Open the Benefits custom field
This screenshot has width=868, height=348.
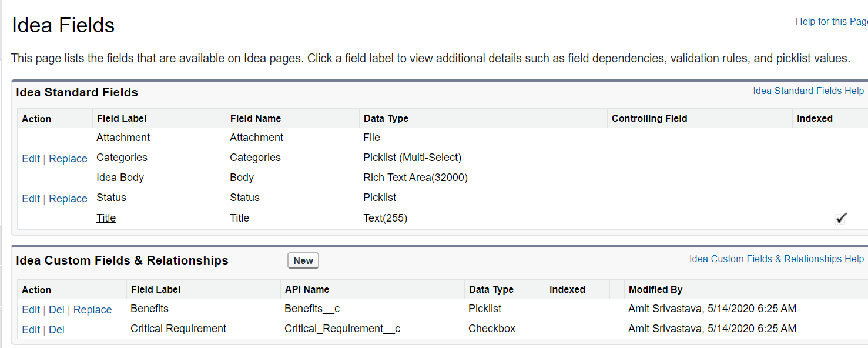149,309
